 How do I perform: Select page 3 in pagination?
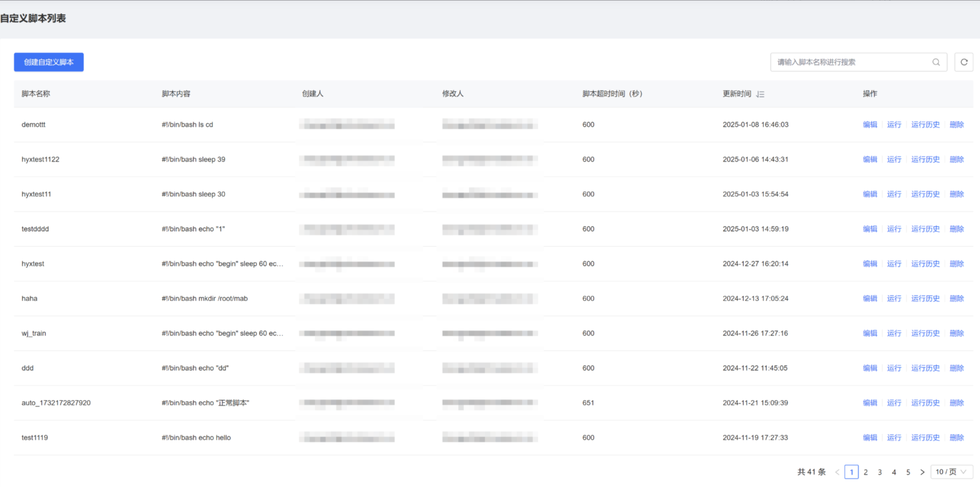(x=879, y=472)
